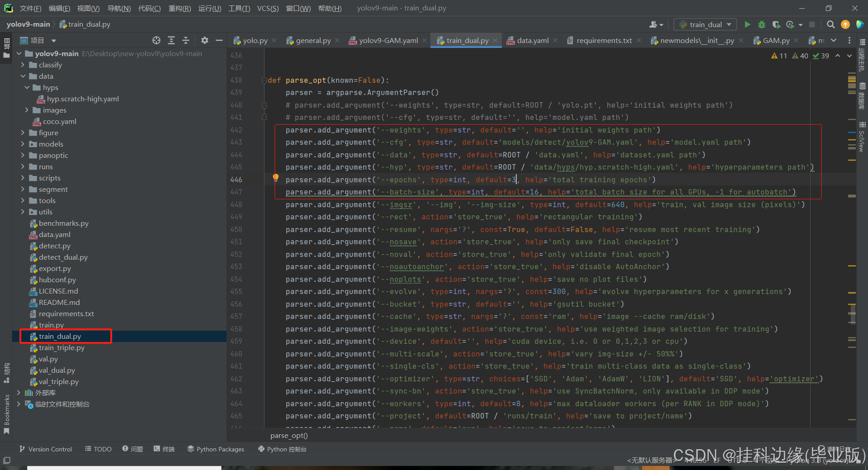Open the File (文件) menu

[30, 8]
